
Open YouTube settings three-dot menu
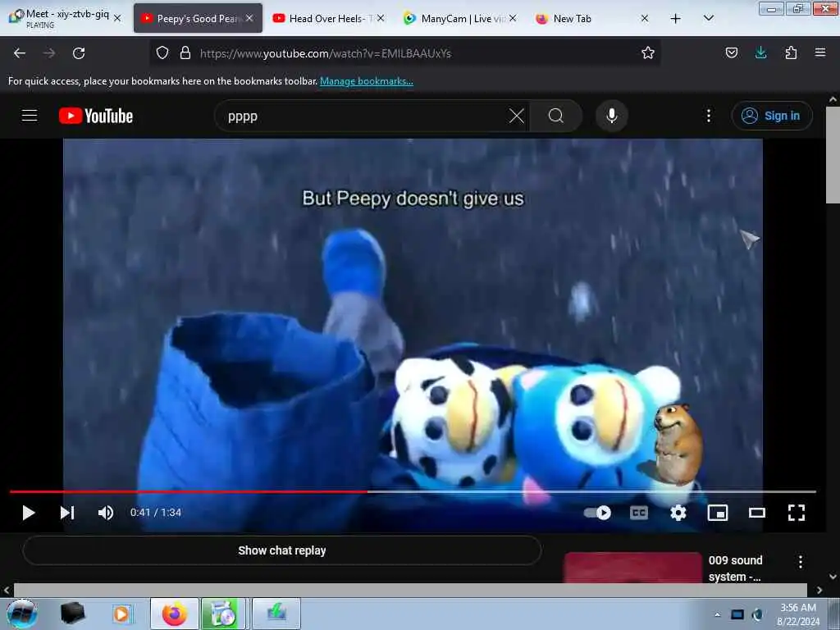point(708,116)
